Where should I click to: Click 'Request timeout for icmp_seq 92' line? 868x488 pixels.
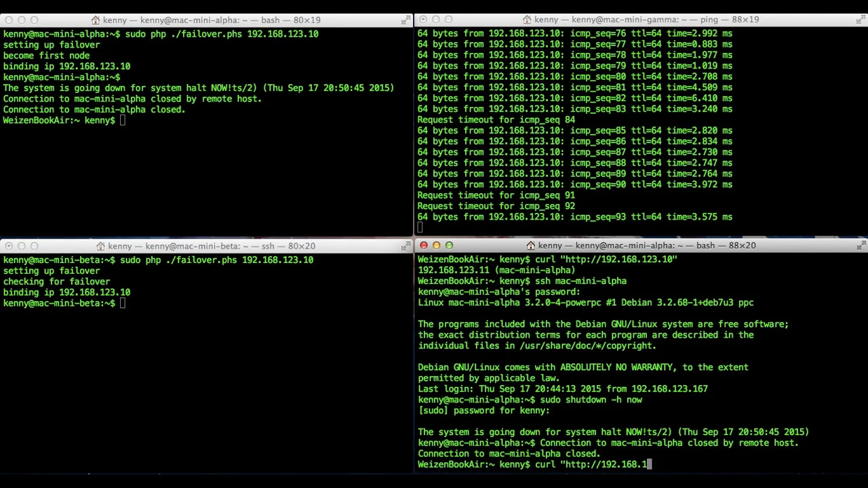pyautogui.click(x=496, y=206)
